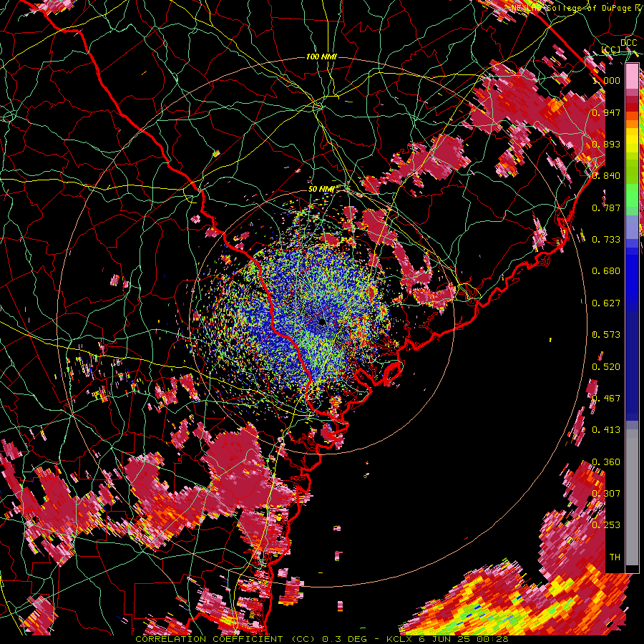The width and height of the screenshot is (644, 644).
Task: Click the 0.573 scale value
Action: coord(606,335)
